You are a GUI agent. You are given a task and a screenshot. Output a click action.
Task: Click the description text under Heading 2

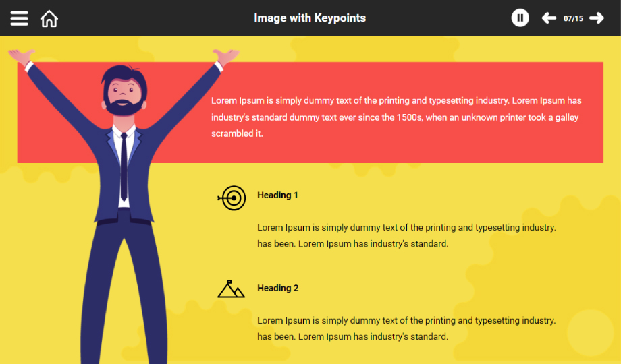coord(406,328)
